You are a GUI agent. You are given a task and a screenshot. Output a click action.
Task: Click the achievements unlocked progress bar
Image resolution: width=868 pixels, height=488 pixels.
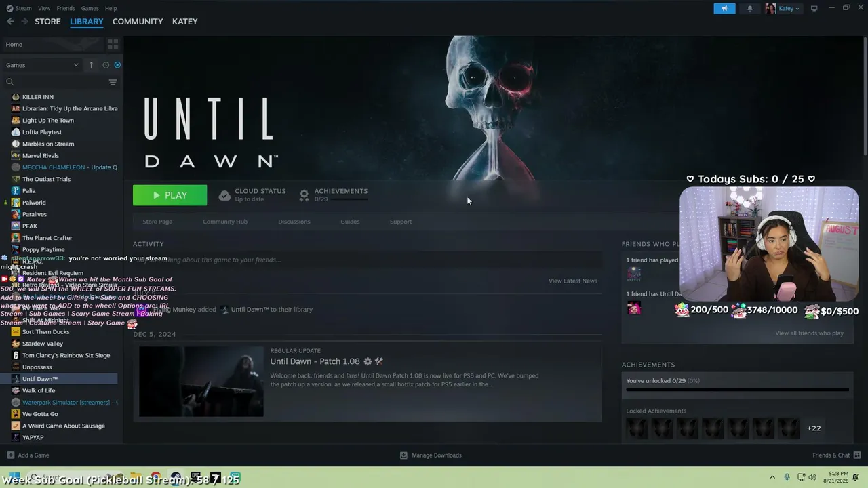tap(737, 390)
